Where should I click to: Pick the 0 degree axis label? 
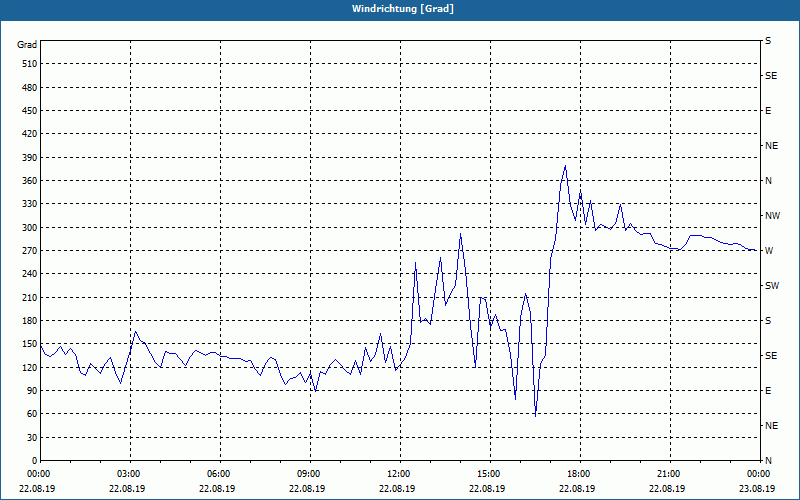click(34, 461)
